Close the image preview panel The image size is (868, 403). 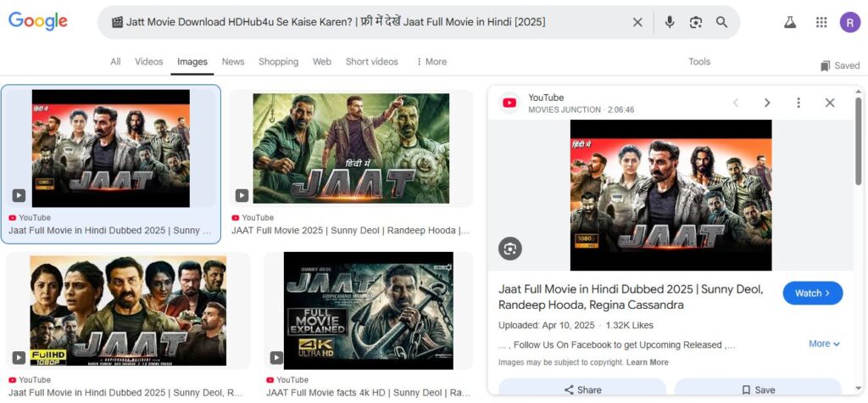(830, 103)
